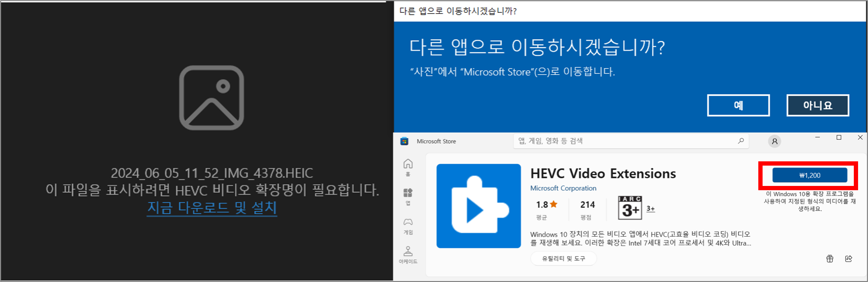868x282 pixels.
Task: Click the app description text
Action: [x=641, y=238]
